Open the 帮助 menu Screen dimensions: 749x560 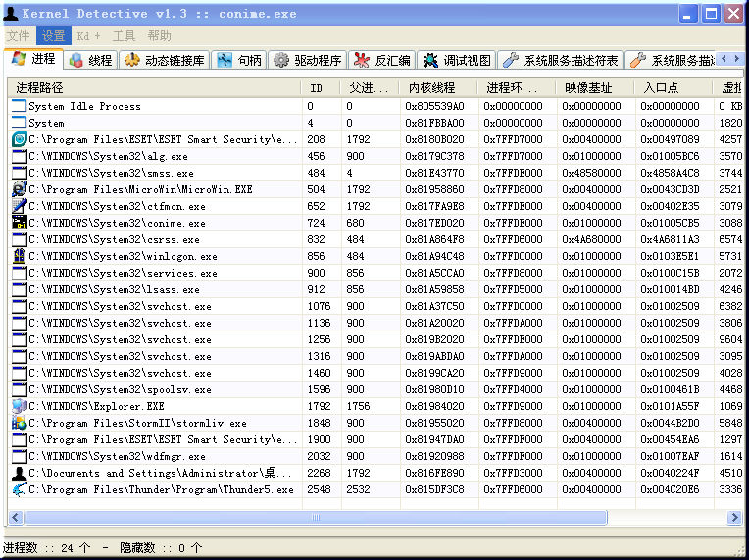point(159,36)
